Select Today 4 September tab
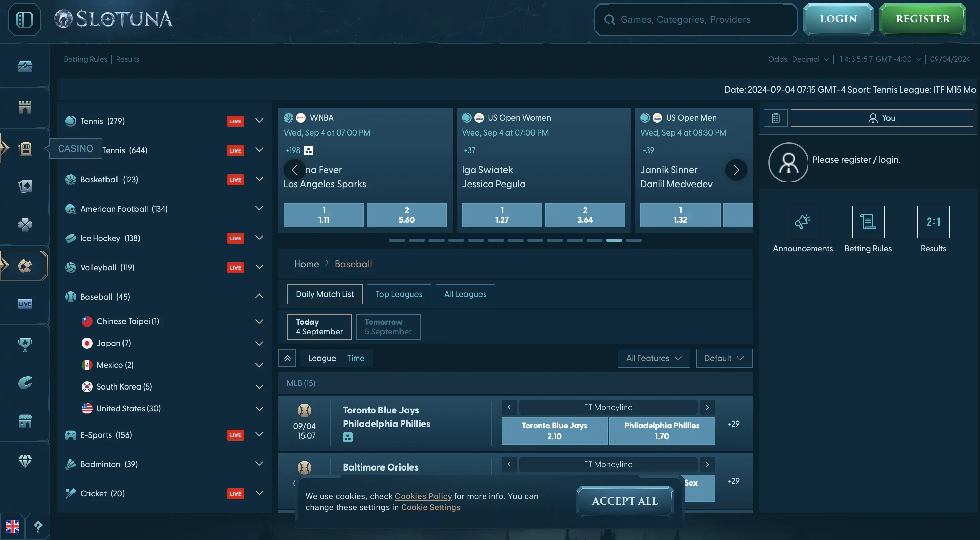This screenshot has width=980, height=540. coord(319,327)
